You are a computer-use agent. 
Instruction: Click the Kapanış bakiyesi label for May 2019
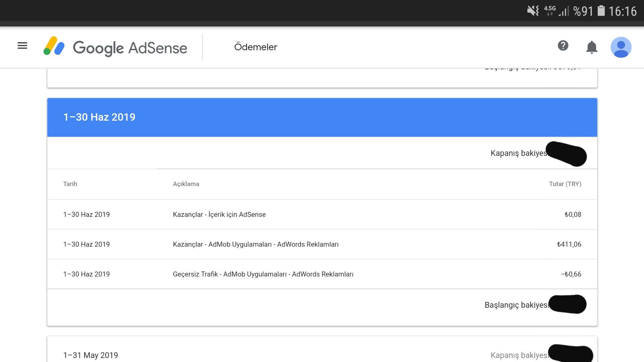[519, 355]
